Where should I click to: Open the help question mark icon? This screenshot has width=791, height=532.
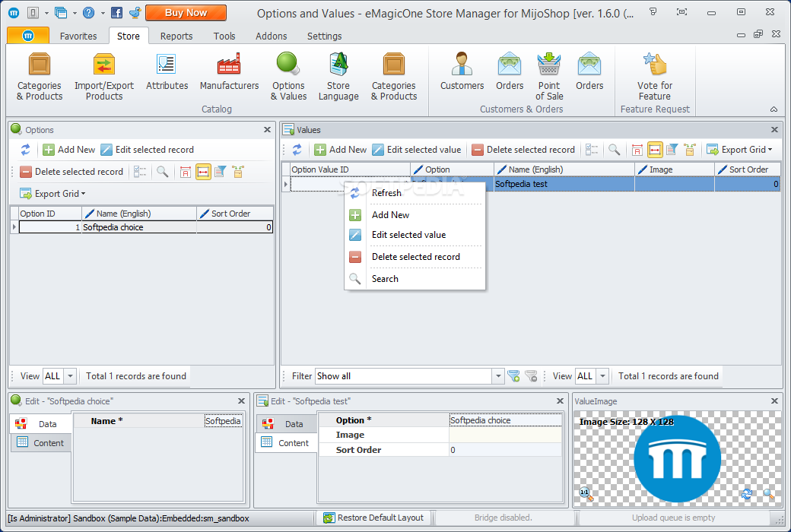[88, 13]
